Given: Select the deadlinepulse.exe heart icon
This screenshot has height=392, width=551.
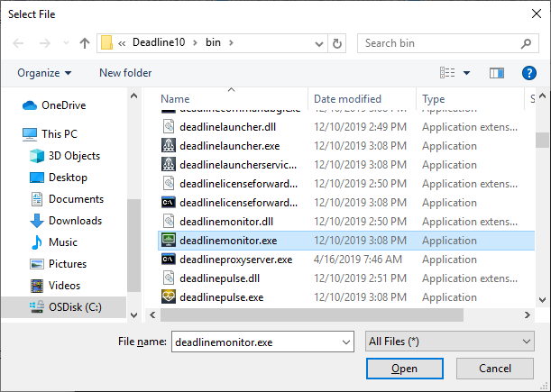Looking at the screenshot, I should 168,297.
